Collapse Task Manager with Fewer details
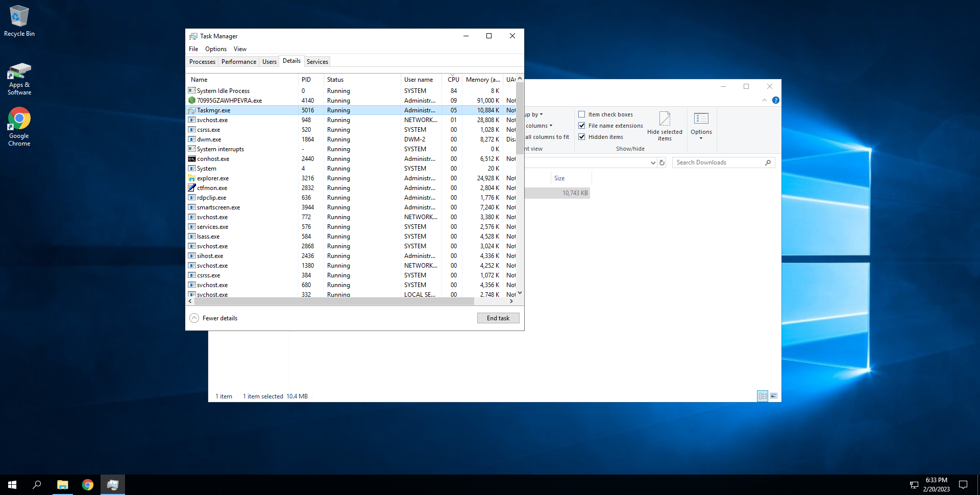The width and height of the screenshot is (980, 495). pos(214,318)
